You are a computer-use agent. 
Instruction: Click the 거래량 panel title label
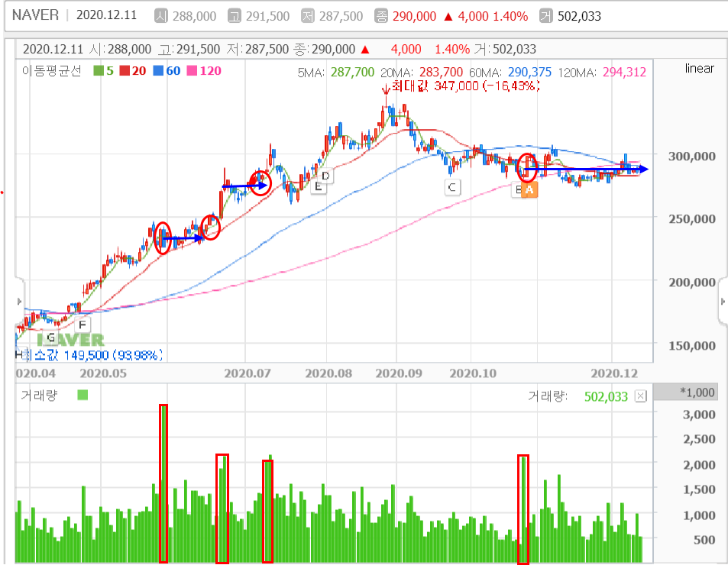[40, 395]
